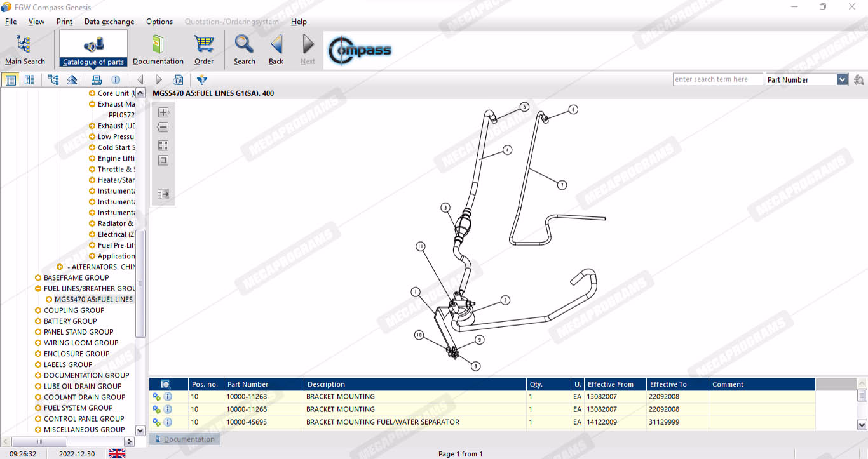Switch to the split columns view icon
Viewport: 868px width, 459px height.
[x=29, y=80]
